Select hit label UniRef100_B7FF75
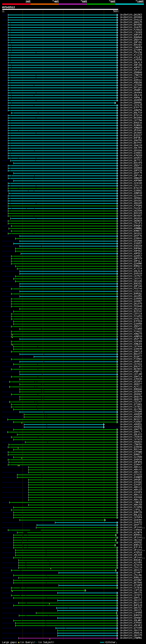The height and width of the screenshot is (644, 146). [131, 108]
